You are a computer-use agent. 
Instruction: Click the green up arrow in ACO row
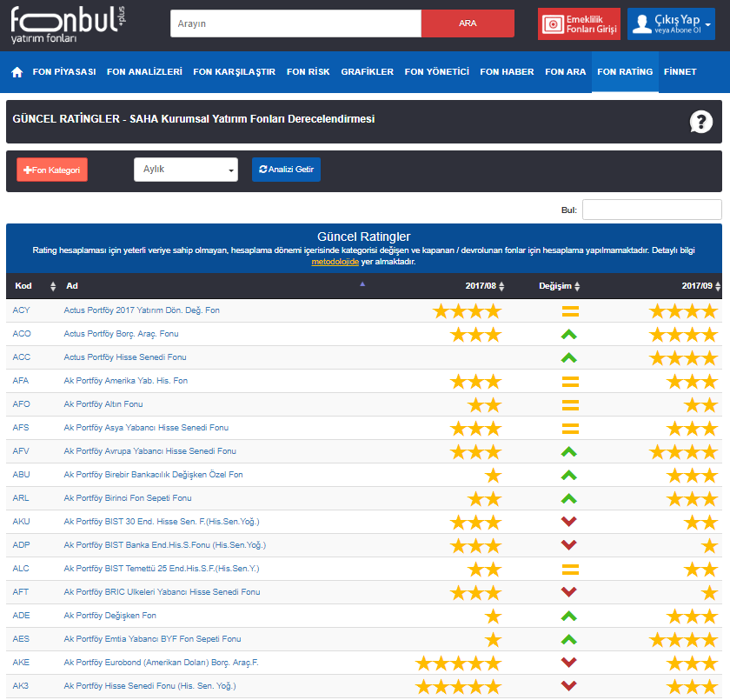[x=569, y=335]
